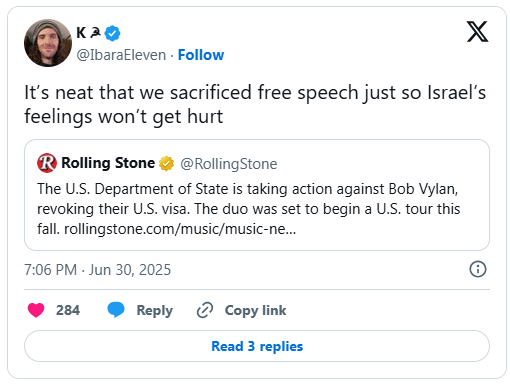The height and width of the screenshot is (387, 510).
Task: Like the tweet with the heart icon
Action: tap(36, 310)
